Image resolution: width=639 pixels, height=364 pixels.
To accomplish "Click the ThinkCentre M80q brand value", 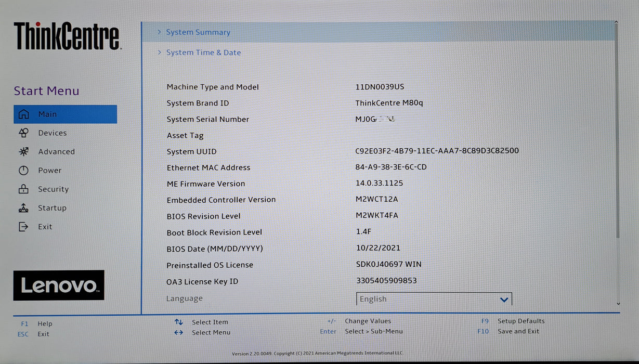I will [x=389, y=103].
